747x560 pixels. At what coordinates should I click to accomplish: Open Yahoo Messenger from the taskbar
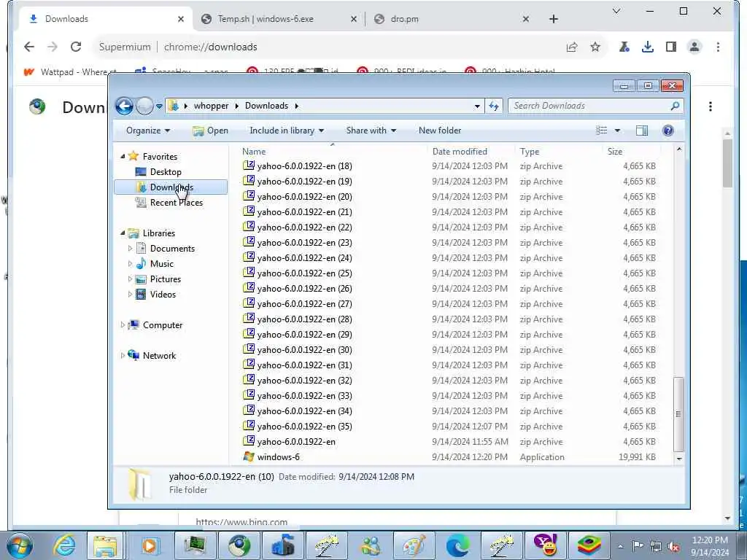545,545
